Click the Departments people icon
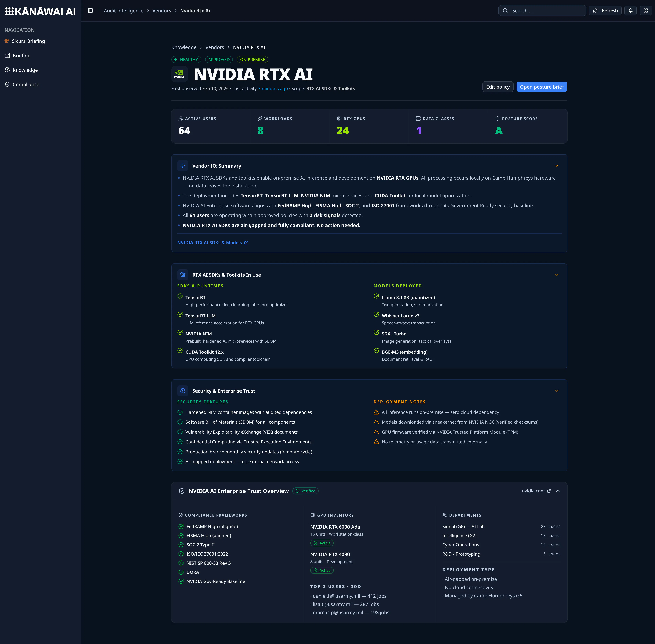 tap(445, 515)
